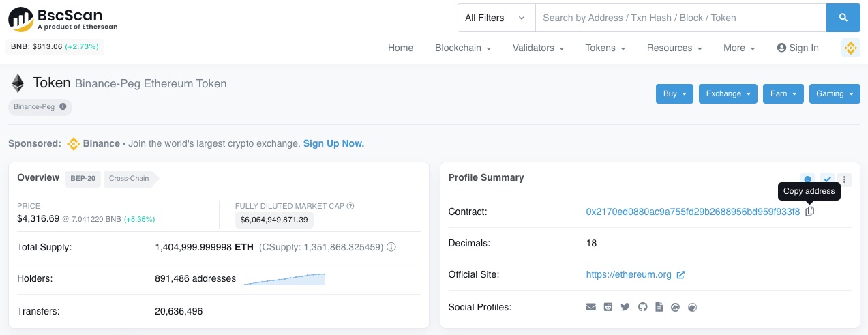Screen dimensions: 868x335
Task: Click the $4,316.69 price value
Action: [38, 219]
